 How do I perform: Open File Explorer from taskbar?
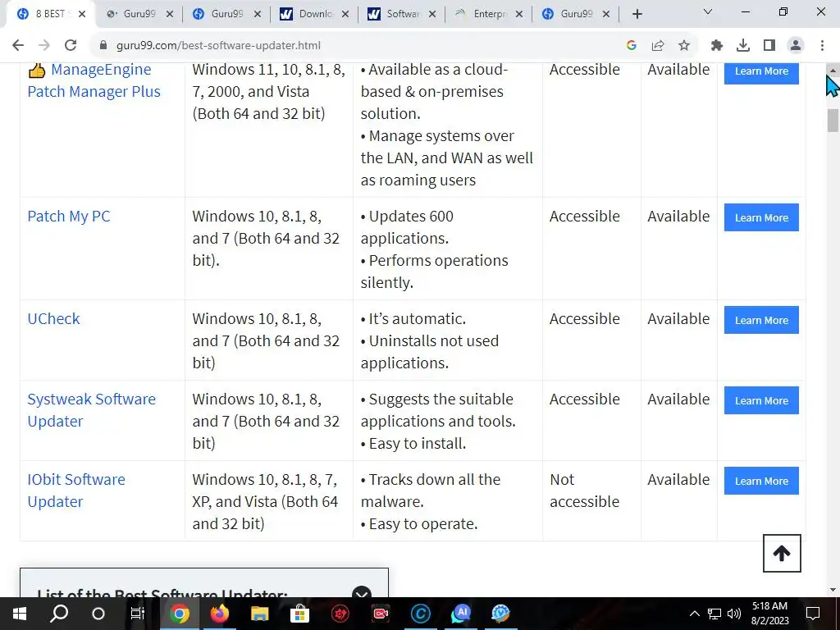(259, 614)
